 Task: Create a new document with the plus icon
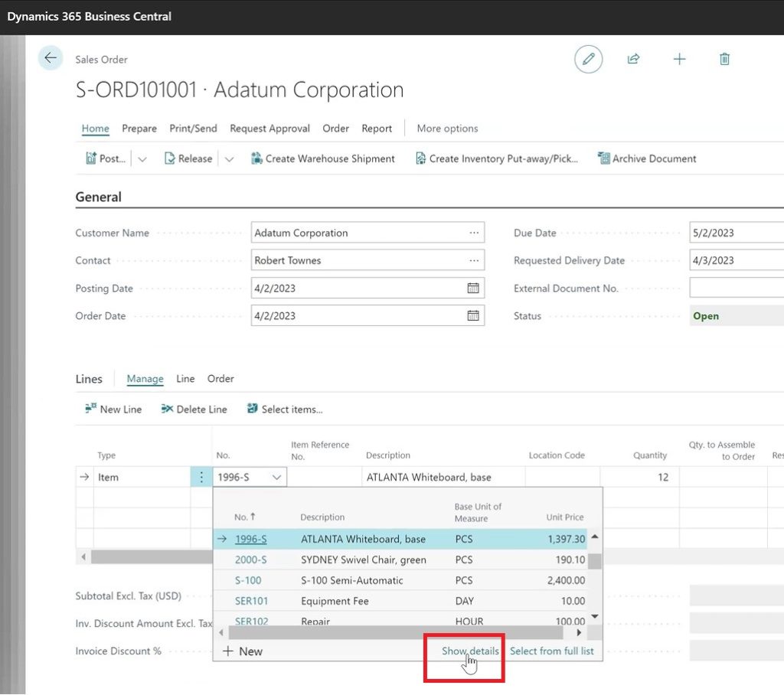tap(679, 59)
